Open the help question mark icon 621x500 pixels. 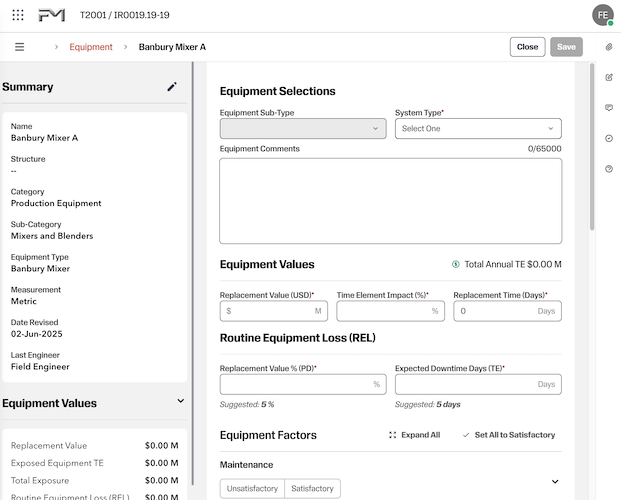click(609, 169)
